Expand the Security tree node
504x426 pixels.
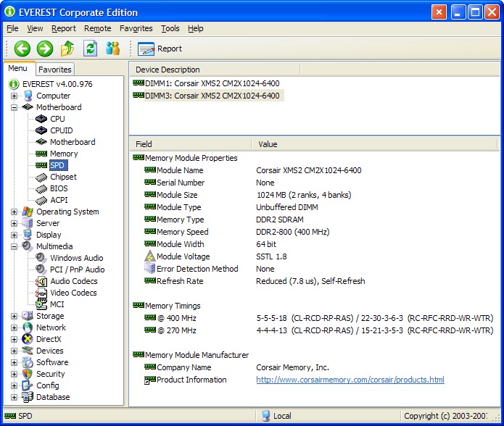click(15, 374)
